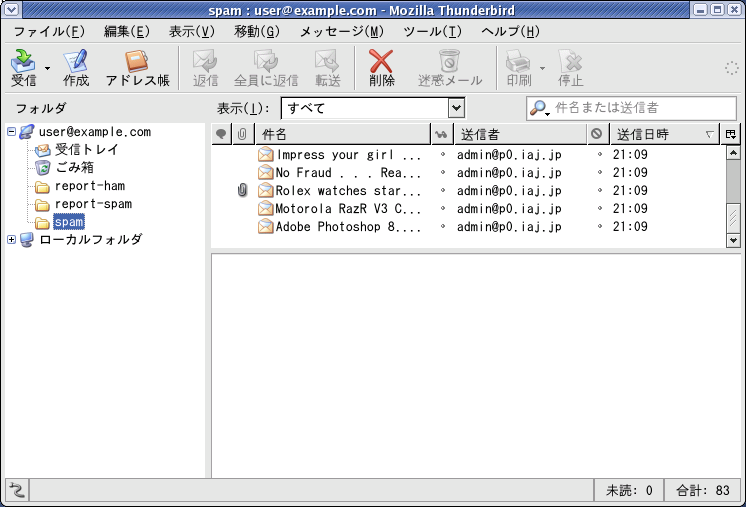The height and width of the screenshot is (507, 746).
Task: Open the 受信 dropdown arrow
Action: pos(47,68)
